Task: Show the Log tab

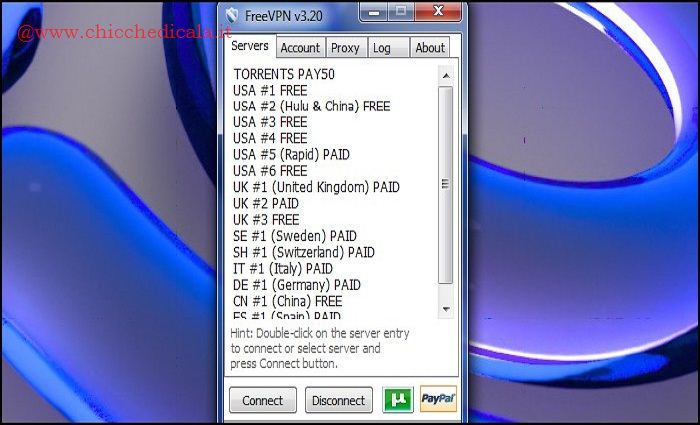Action: coord(381,48)
